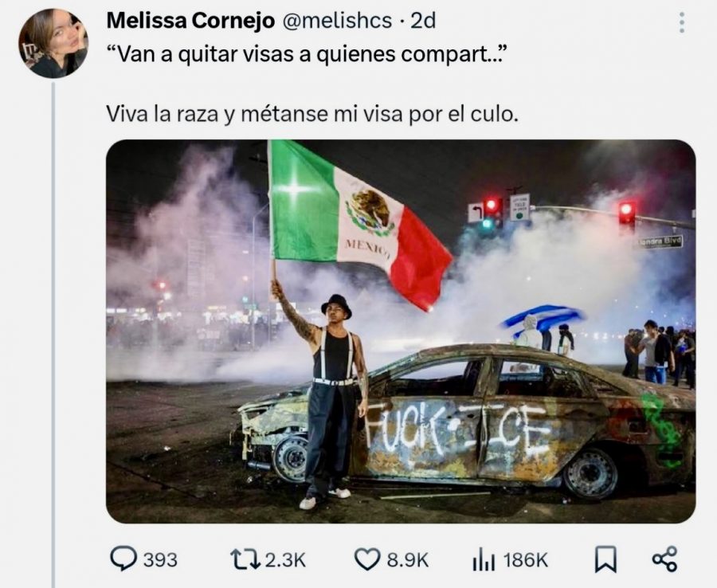Click the 186K views count
Image resolution: width=717 pixels, height=588 pixels.
pos(526,560)
